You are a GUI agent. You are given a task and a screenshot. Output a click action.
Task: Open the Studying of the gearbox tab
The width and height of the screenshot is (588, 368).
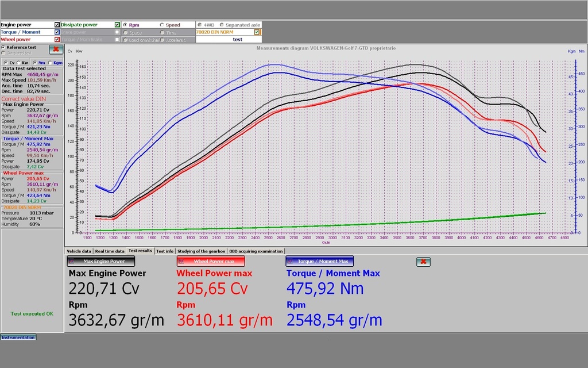click(202, 251)
